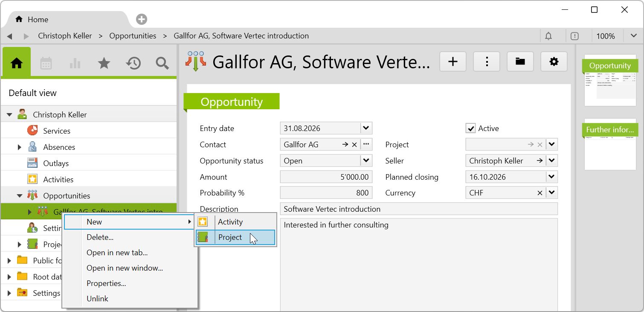Open the calendar view icon in sidebar
Screen dimensions: 644x312
[46, 64]
